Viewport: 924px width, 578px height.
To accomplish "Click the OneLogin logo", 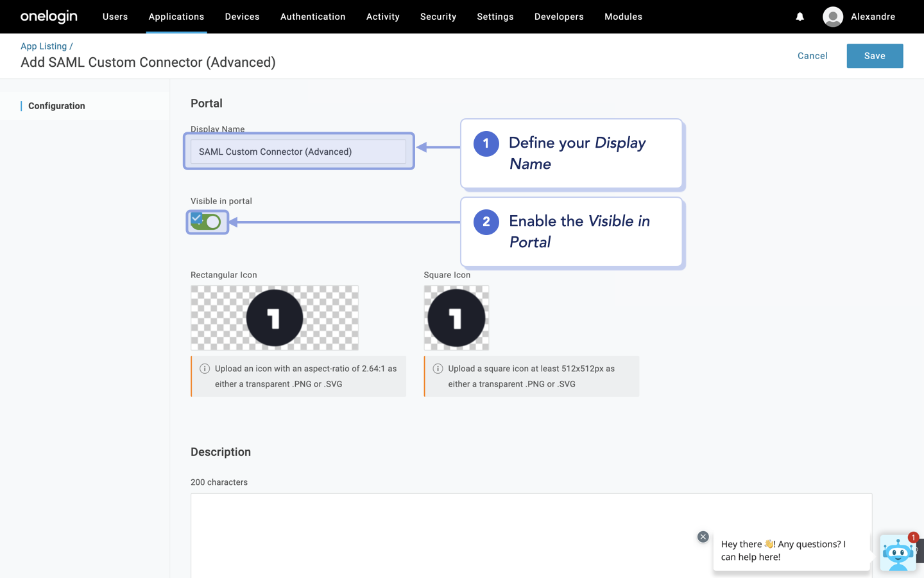I will pos(49,17).
